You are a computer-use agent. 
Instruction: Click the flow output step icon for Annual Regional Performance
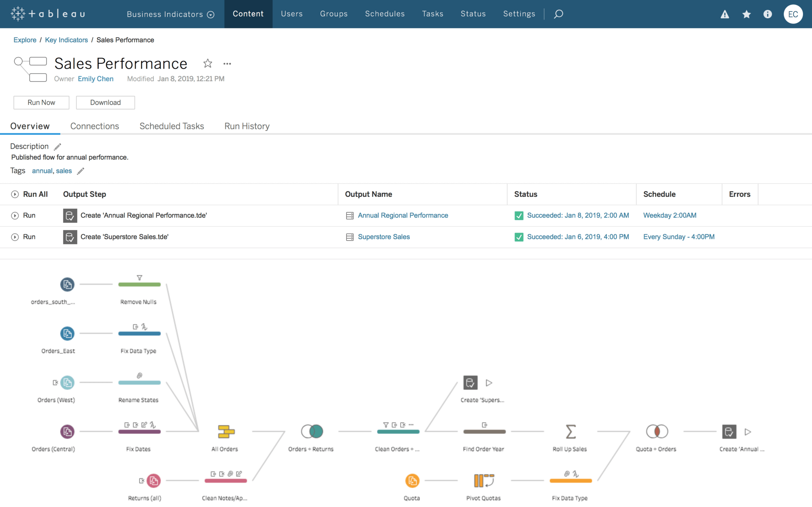(69, 215)
